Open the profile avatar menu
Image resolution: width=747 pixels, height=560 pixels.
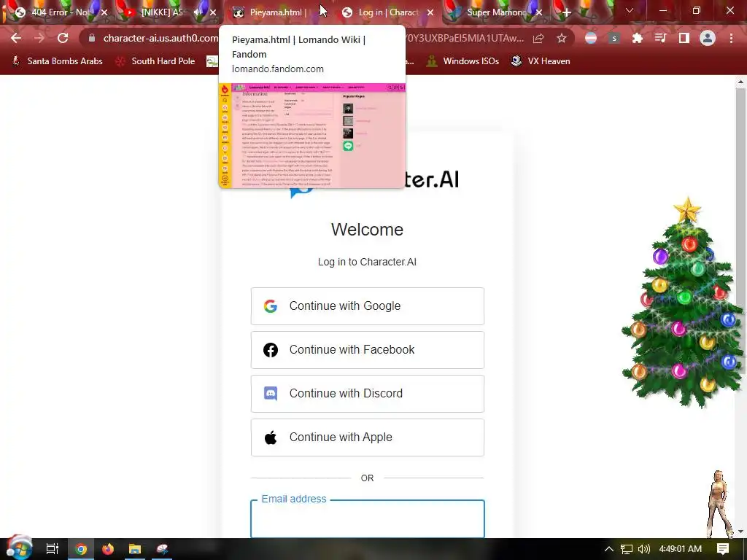coord(708,38)
